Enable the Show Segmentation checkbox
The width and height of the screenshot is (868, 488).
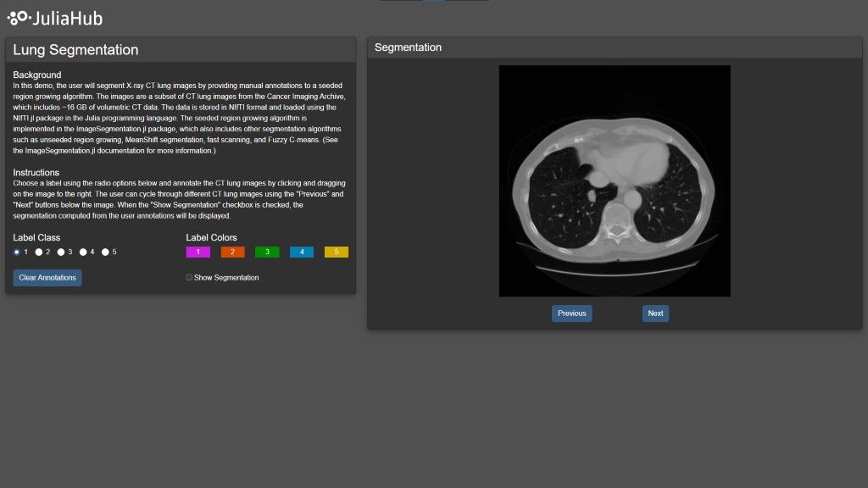click(189, 277)
